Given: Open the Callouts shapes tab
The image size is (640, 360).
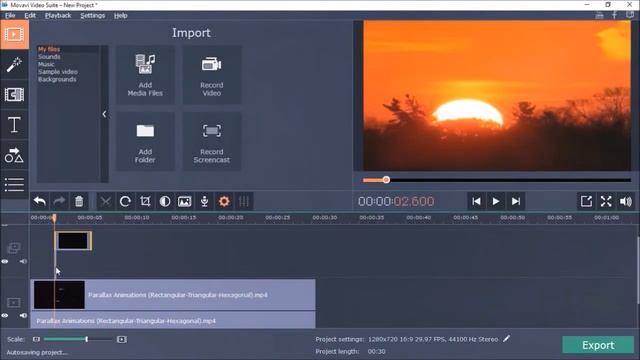Looking at the screenshot, I should click(x=14, y=155).
